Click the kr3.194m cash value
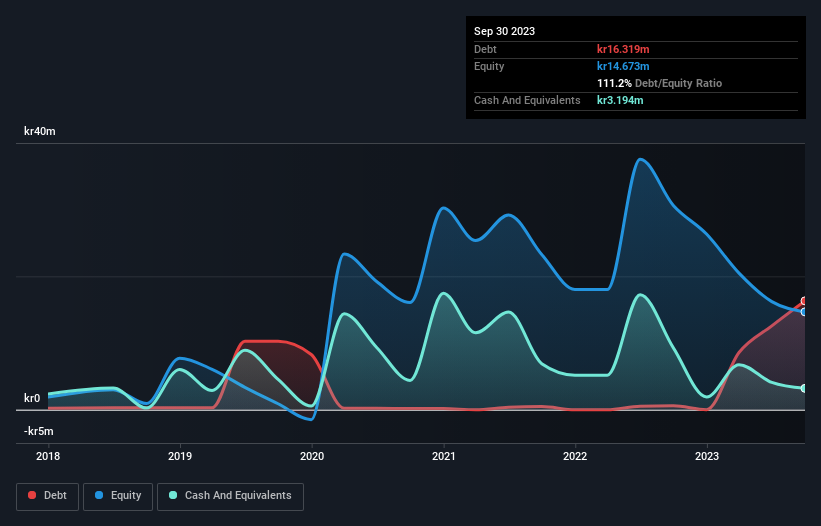821x526 pixels. click(620, 100)
